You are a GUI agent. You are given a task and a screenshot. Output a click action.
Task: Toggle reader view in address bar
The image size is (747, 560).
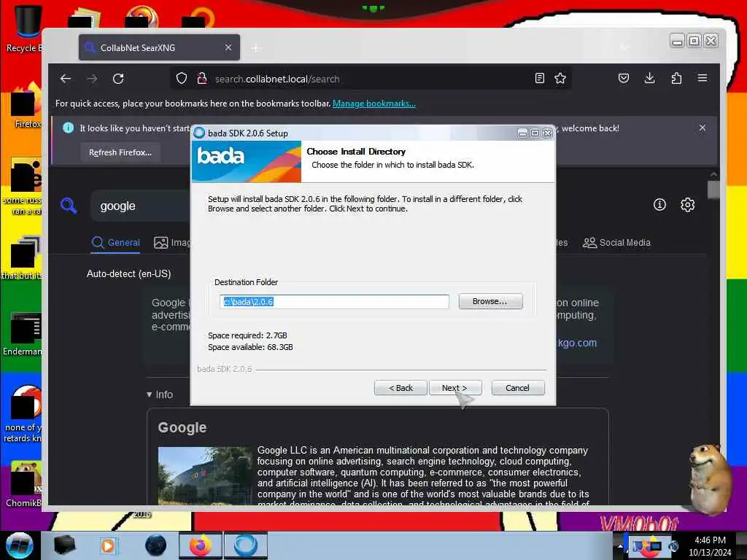click(x=539, y=78)
